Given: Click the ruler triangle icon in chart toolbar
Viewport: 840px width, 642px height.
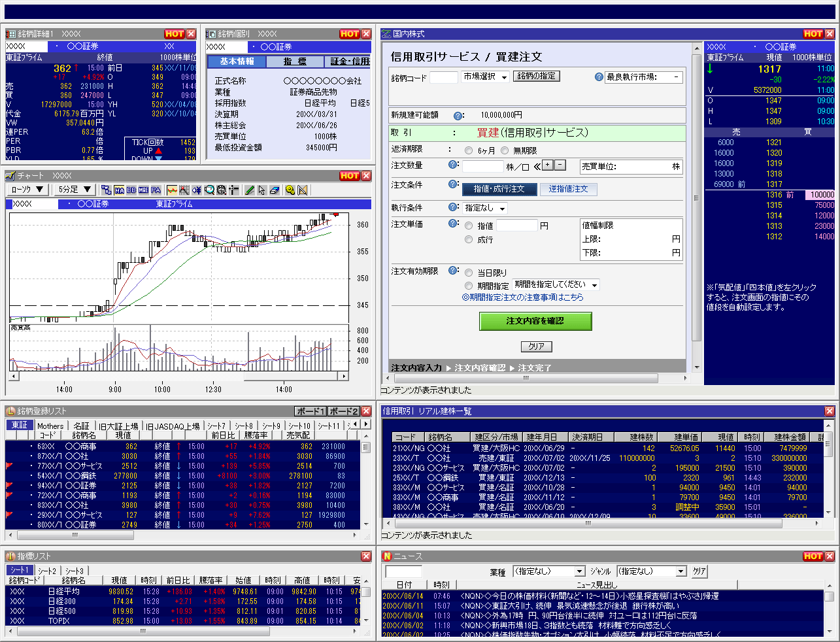Looking at the screenshot, I should (x=303, y=190).
